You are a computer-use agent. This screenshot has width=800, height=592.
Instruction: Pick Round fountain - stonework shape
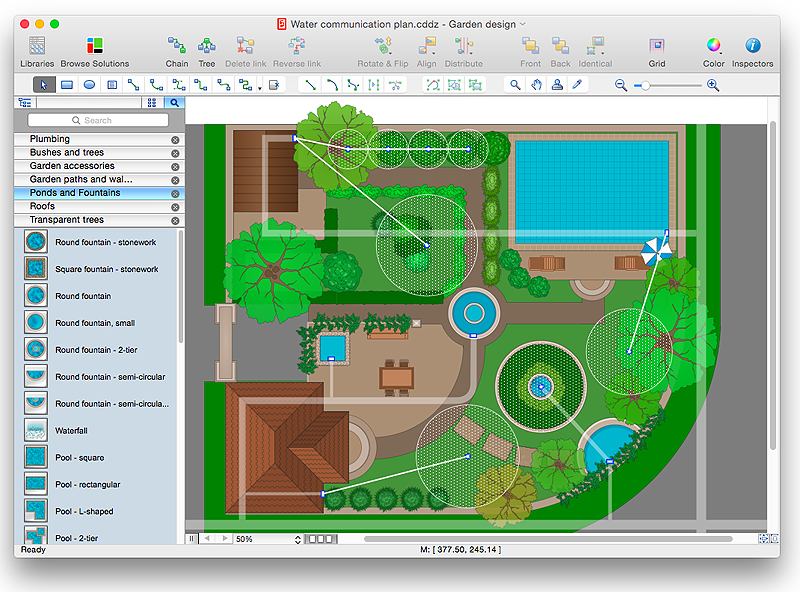[36, 241]
